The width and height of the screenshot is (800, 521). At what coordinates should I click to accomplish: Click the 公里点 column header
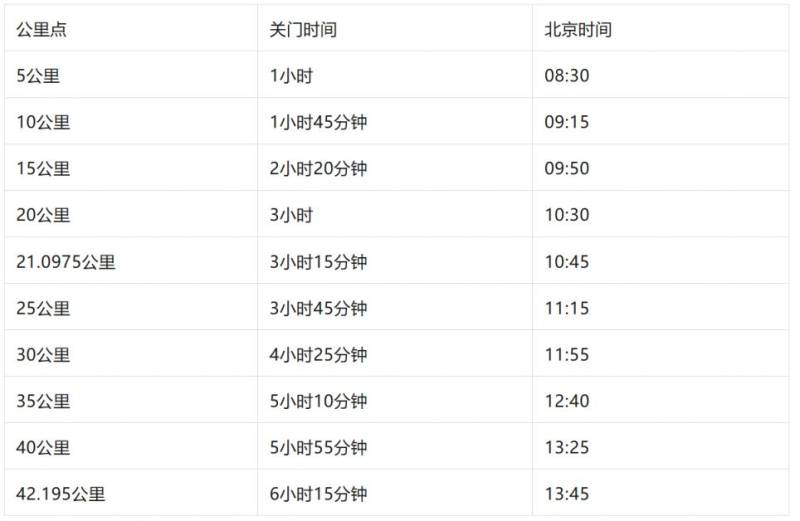tap(42, 30)
